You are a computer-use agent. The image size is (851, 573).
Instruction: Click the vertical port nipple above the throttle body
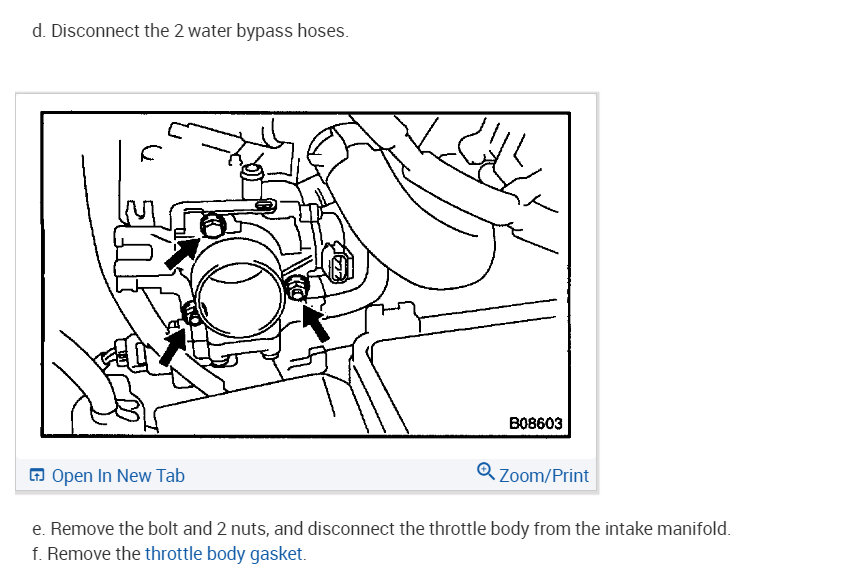(251, 182)
